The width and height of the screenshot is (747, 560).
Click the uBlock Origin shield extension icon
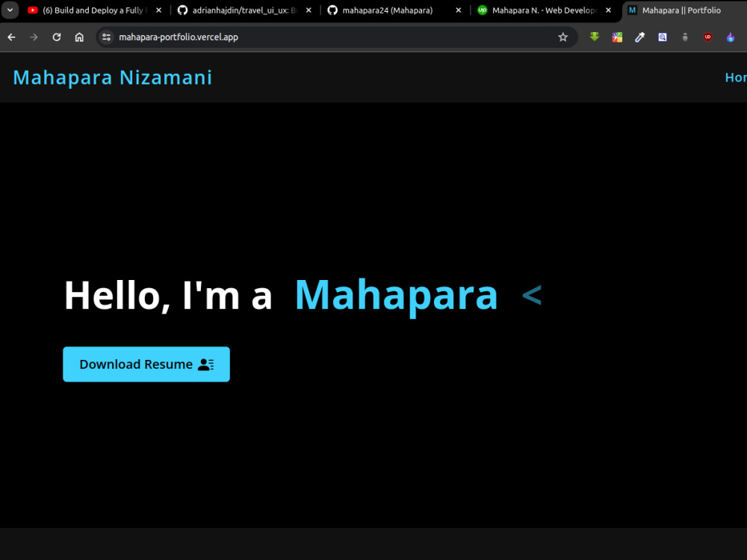point(707,37)
